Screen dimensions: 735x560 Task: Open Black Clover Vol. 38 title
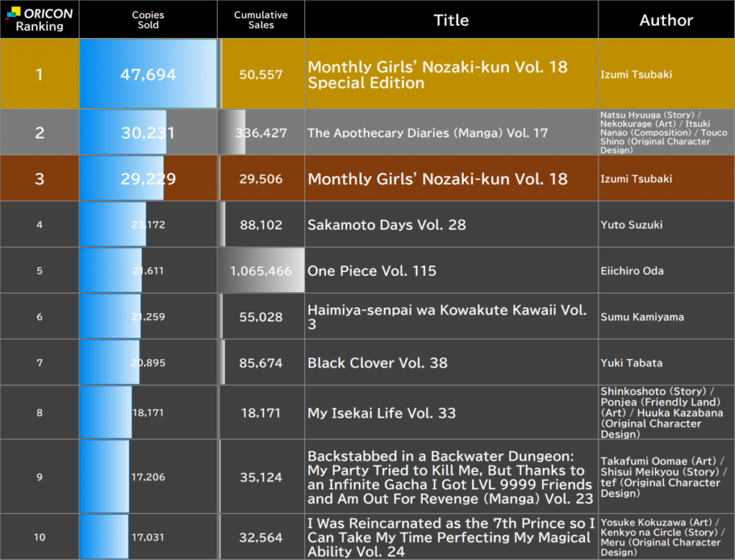pos(378,363)
